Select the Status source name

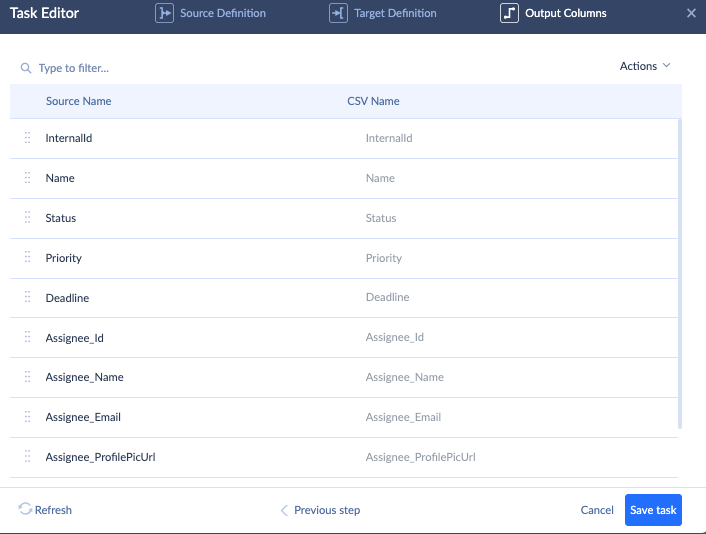point(61,218)
